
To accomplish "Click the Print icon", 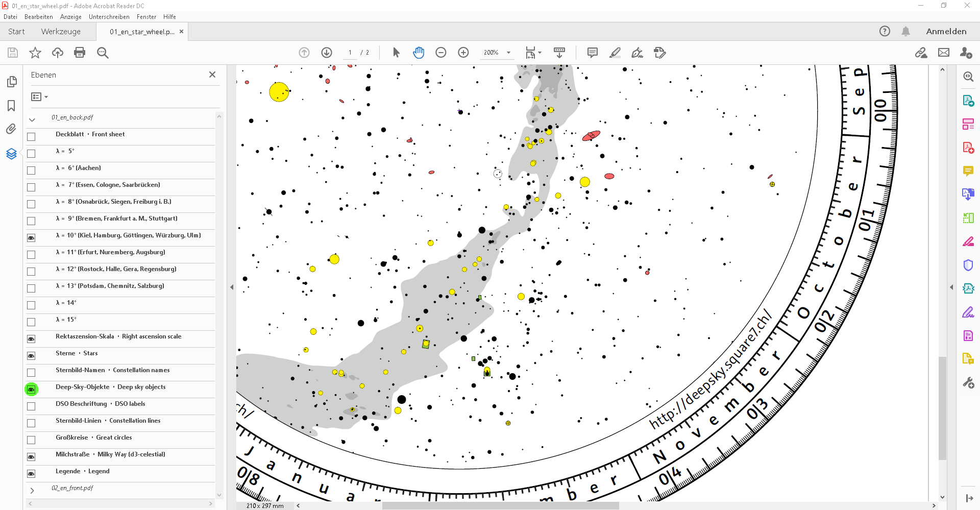I will point(80,53).
